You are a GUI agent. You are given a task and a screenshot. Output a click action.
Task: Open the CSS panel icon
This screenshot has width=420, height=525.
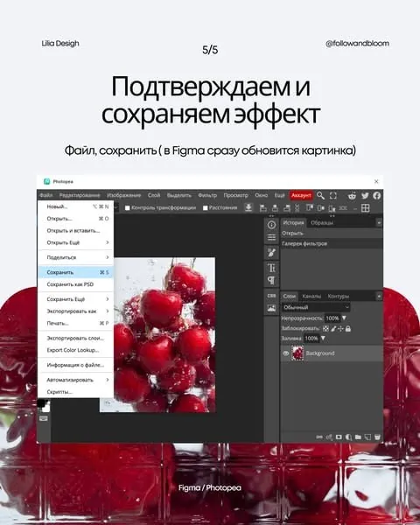pyautogui.click(x=271, y=296)
